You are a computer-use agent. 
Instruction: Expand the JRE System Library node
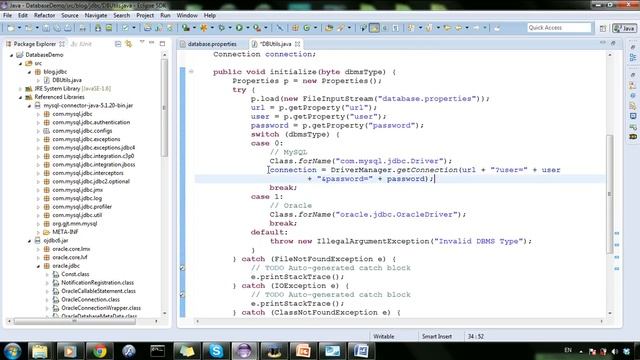coord(20,89)
